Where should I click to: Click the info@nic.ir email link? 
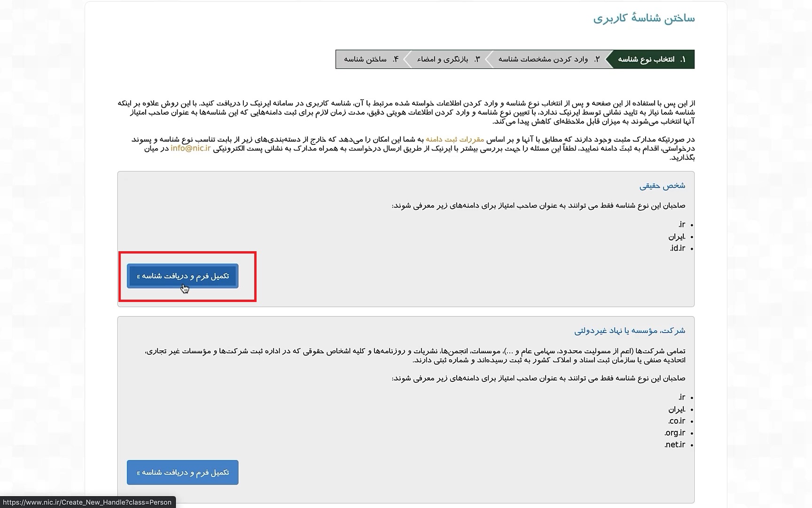tap(190, 149)
